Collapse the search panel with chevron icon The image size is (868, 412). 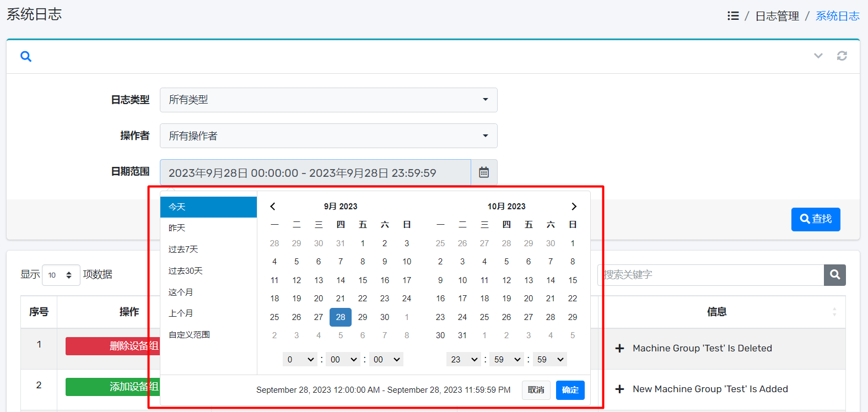[818, 56]
